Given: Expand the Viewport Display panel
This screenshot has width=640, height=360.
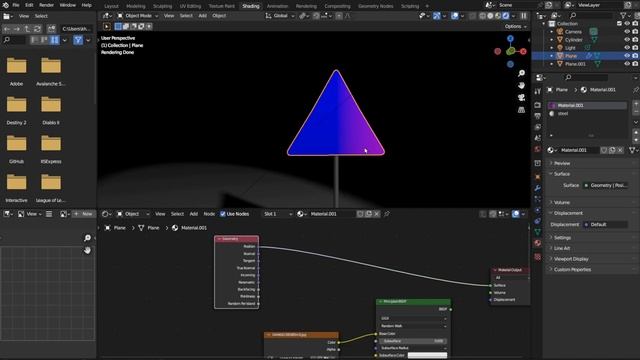Looking at the screenshot, I should pyautogui.click(x=571, y=259).
